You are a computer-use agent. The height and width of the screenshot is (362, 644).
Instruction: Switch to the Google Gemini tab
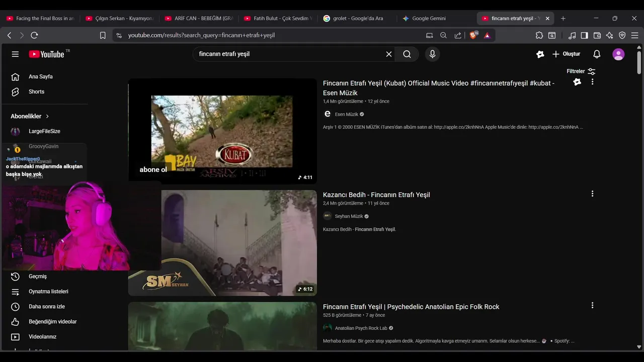click(x=436, y=18)
